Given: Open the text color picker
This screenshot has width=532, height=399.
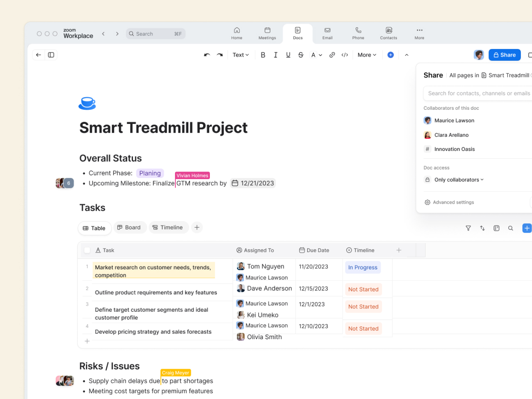Looking at the screenshot, I should click(x=316, y=55).
